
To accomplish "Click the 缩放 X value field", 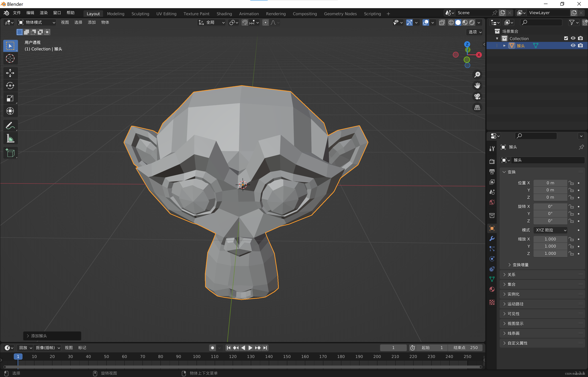I will pos(550,239).
